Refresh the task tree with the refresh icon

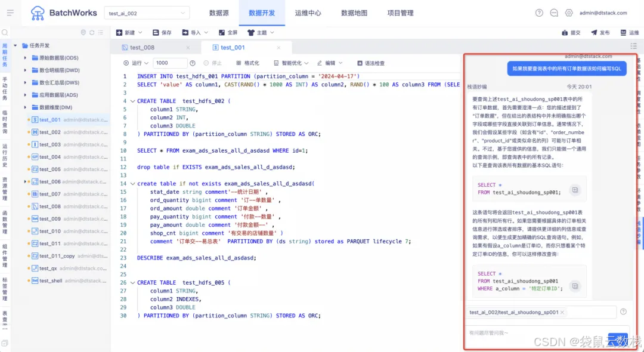coord(92,33)
